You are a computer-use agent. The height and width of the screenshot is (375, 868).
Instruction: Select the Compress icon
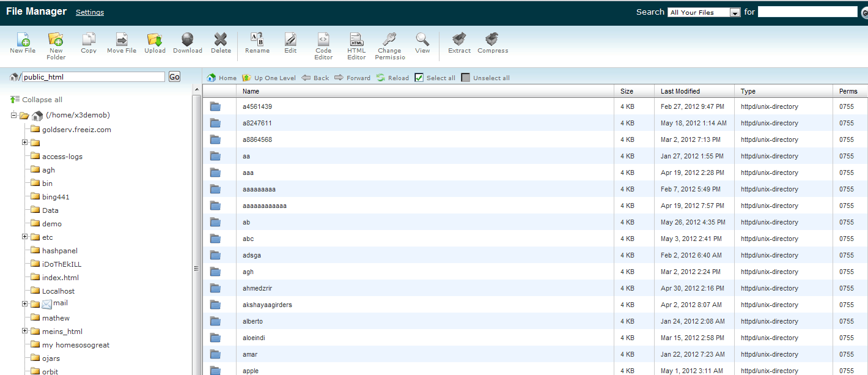(492, 41)
